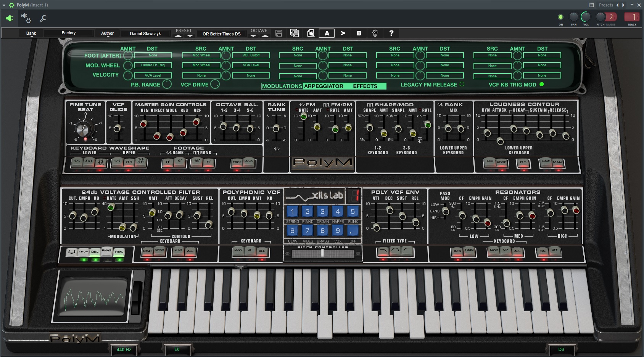Toggle the CHOR. chorus effect button
Image resolution: width=644 pixels, height=357 pixels.
pyautogui.click(x=83, y=252)
